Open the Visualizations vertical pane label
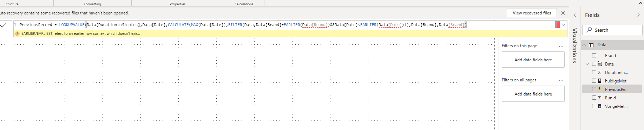The height and width of the screenshot is (130, 644). pyautogui.click(x=575, y=45)
